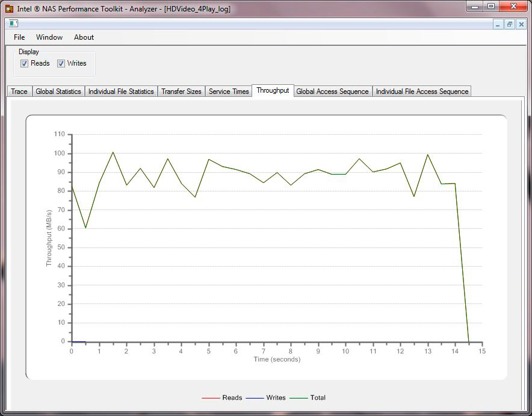Click the HDVideo_4Play_log child window document icon

pyautogui.click(x=13, y=23)
